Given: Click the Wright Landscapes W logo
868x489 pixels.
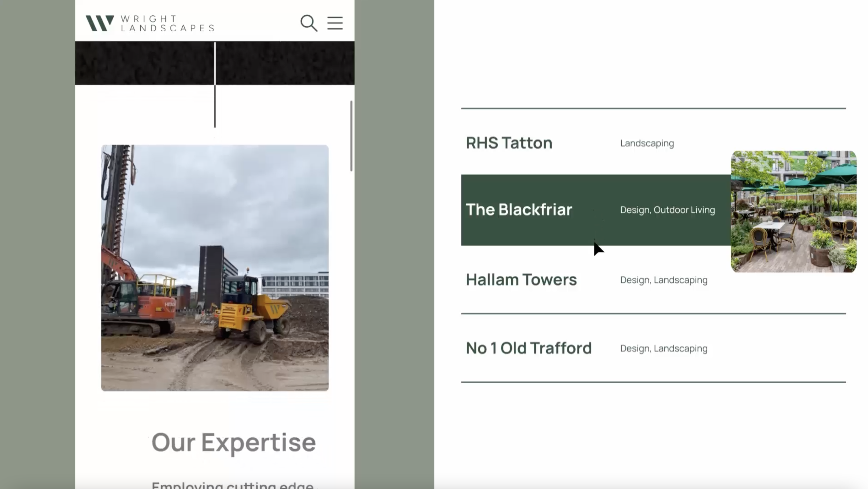Looking at the screenshot, I should [x=100, y=23].
